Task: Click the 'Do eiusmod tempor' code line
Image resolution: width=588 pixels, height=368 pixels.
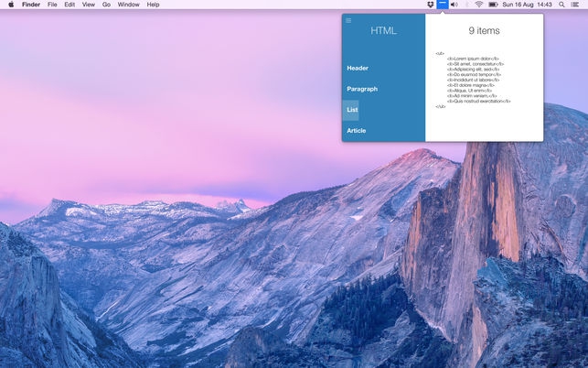Action: tap(475, 75)
